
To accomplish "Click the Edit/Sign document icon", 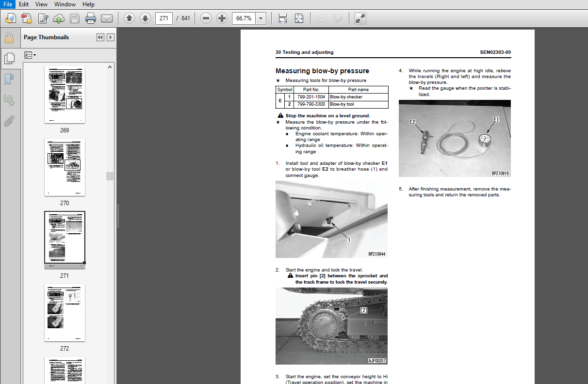I will pos(43,19).
